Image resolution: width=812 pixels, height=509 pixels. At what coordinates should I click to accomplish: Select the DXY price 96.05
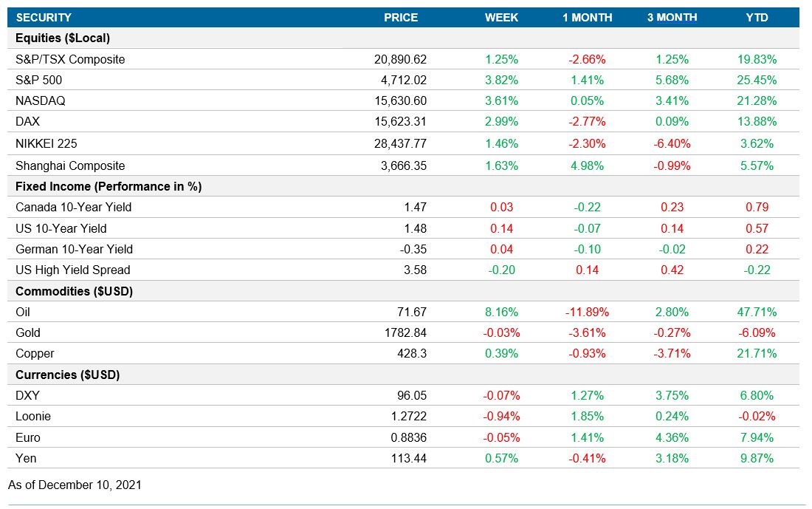point(412,395)
